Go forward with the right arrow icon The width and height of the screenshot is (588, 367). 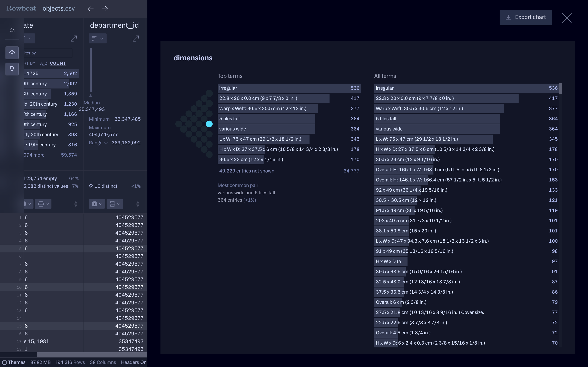point(105,9)
